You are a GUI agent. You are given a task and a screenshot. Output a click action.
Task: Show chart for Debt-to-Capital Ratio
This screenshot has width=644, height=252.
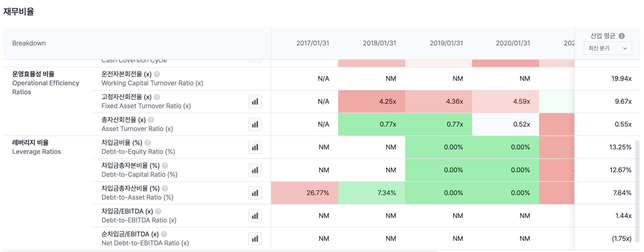coord(255,170)
